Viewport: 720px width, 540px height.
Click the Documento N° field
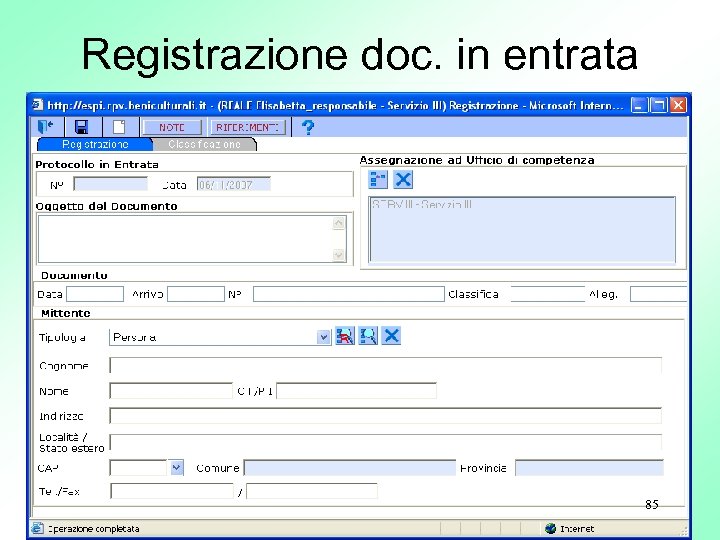coord(349,294)
